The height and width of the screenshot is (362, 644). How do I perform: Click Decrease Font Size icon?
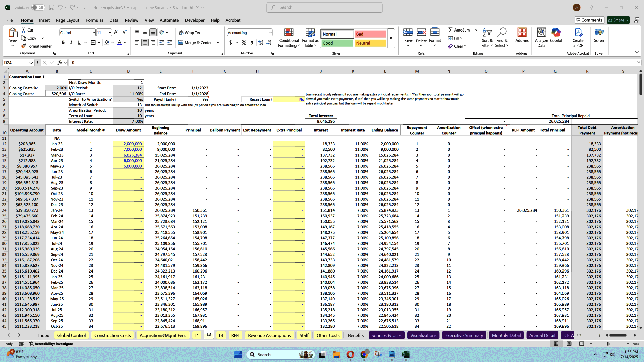(124, 32)
